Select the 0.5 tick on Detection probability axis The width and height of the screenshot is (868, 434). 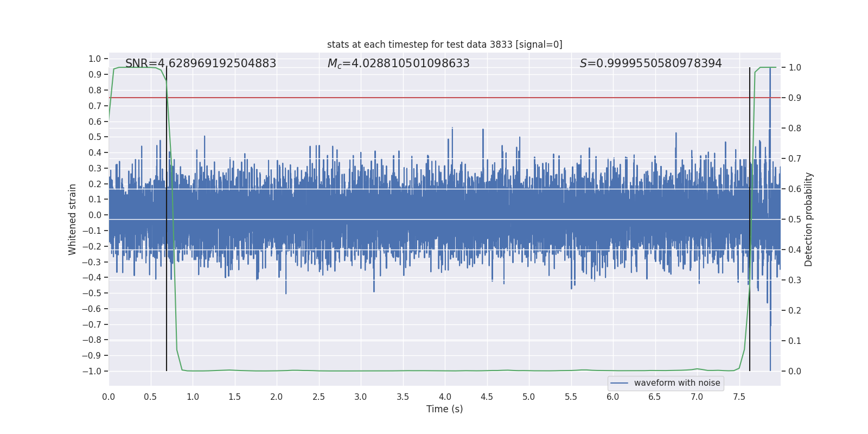click(x=795, y=219)
